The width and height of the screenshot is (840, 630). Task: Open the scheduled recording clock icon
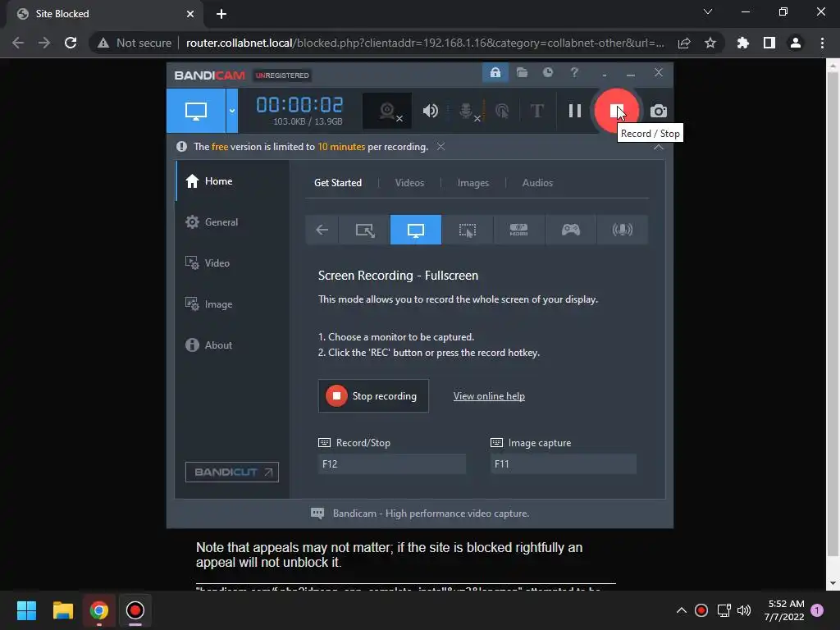pos(547,73)
